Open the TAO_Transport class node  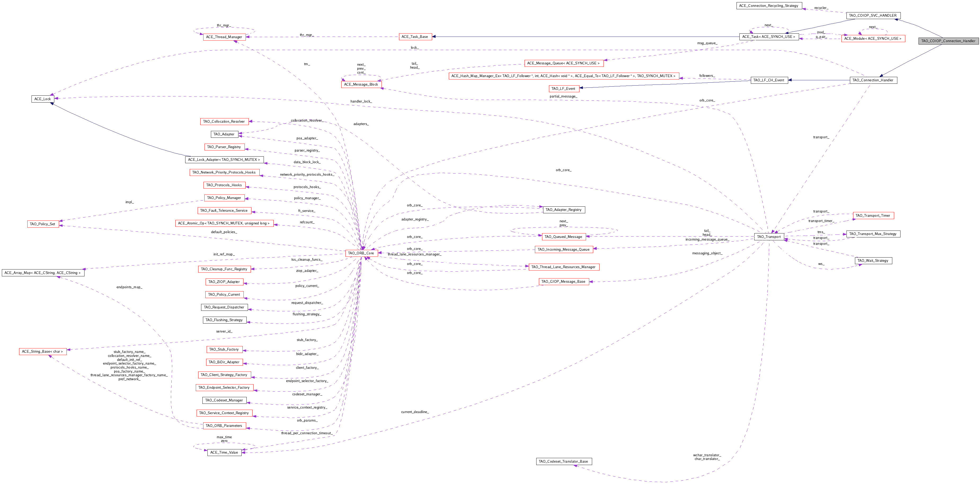tap(769, 237)
